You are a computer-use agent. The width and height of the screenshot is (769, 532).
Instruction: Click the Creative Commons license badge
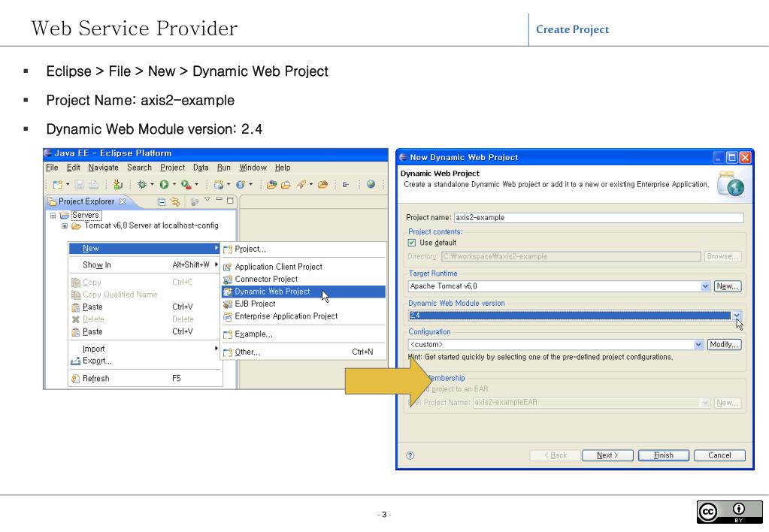[729, 512]
